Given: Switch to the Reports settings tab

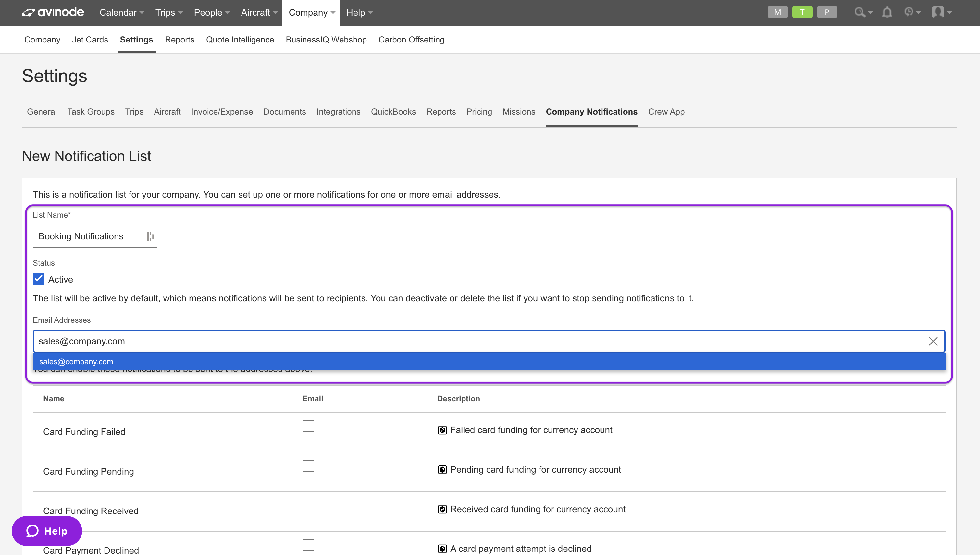Looking at the screenshot, I should pyautogui.click(x=441, y=112).
